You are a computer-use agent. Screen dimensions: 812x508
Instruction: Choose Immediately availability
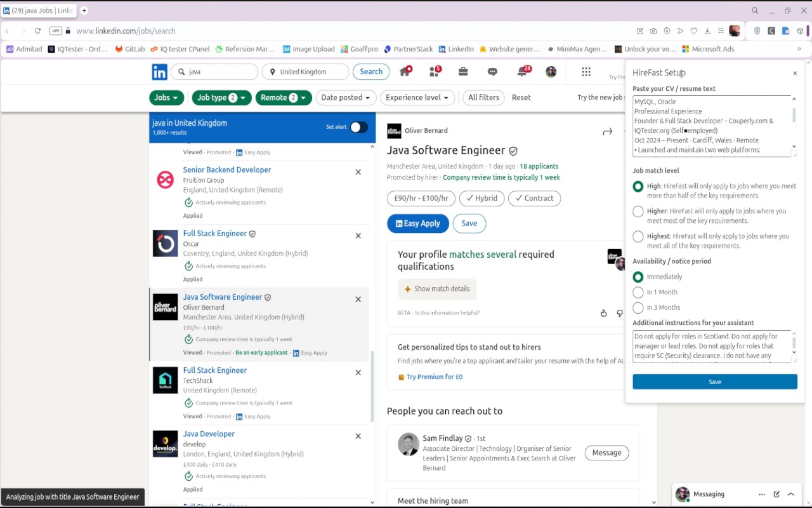click(x=638, y=277)
